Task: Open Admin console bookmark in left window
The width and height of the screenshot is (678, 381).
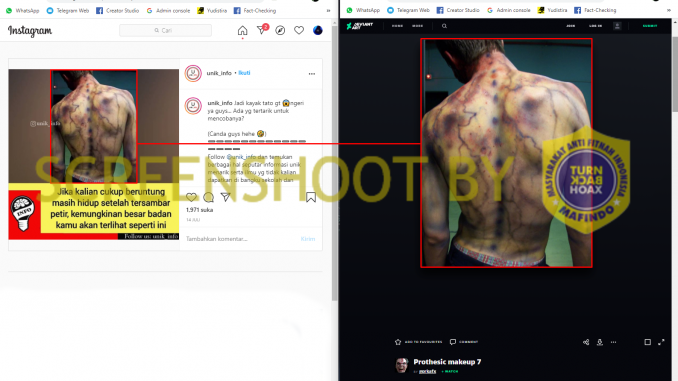Action: pyautogui.click(x=168, y=10)
